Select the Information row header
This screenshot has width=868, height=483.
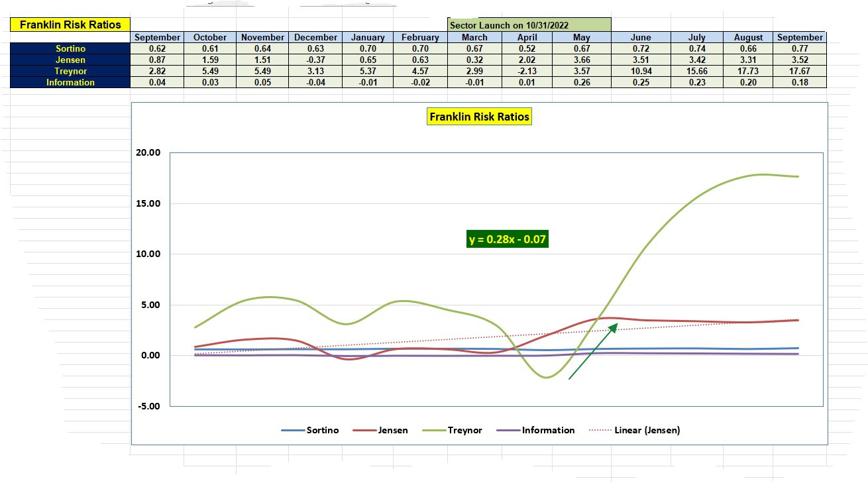pos(70,82)
